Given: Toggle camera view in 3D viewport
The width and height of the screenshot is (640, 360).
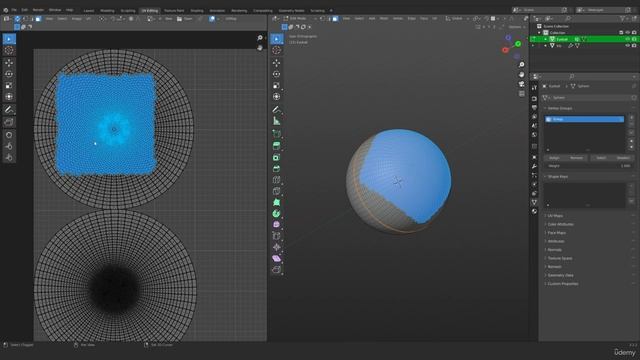Looking at the screenshot, I should (522, 84).
